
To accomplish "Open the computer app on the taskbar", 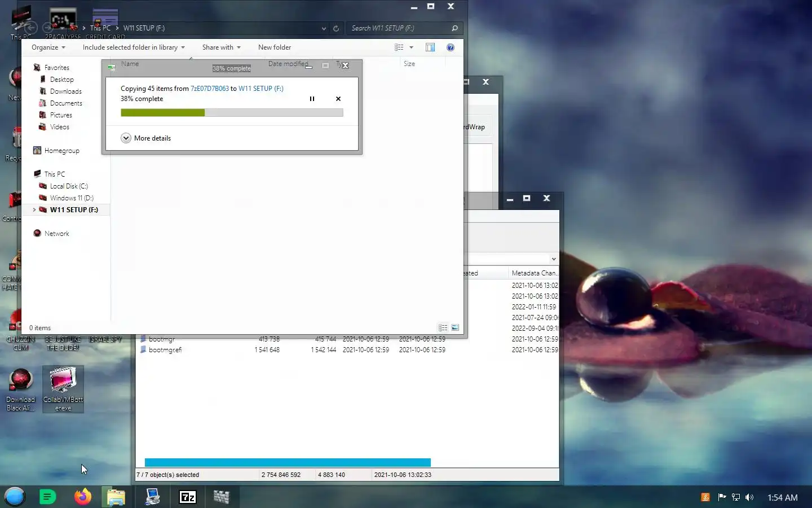I will [x=152, y=497].
